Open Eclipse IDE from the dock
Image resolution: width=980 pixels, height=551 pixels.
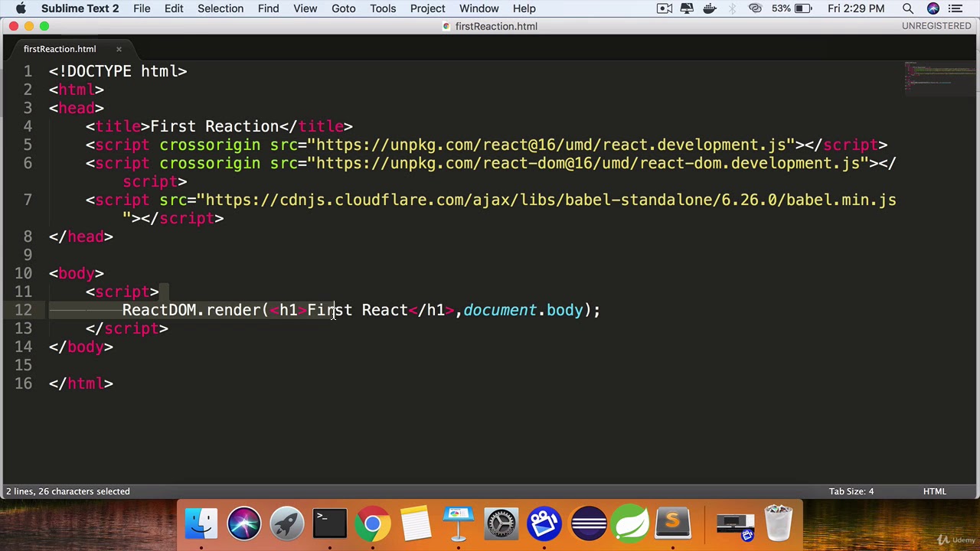[x=588, y=523]
